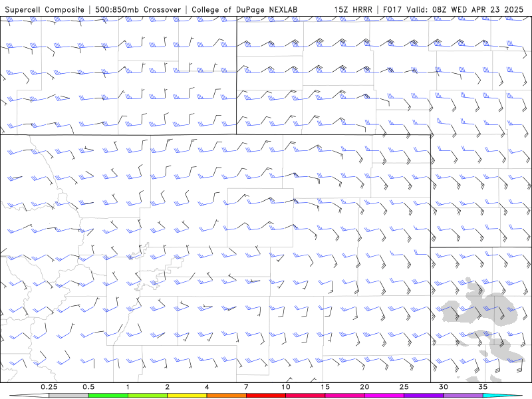Click the colorbar label "10"
Viewport: 532px width, 399px height.
pos(286,387)
